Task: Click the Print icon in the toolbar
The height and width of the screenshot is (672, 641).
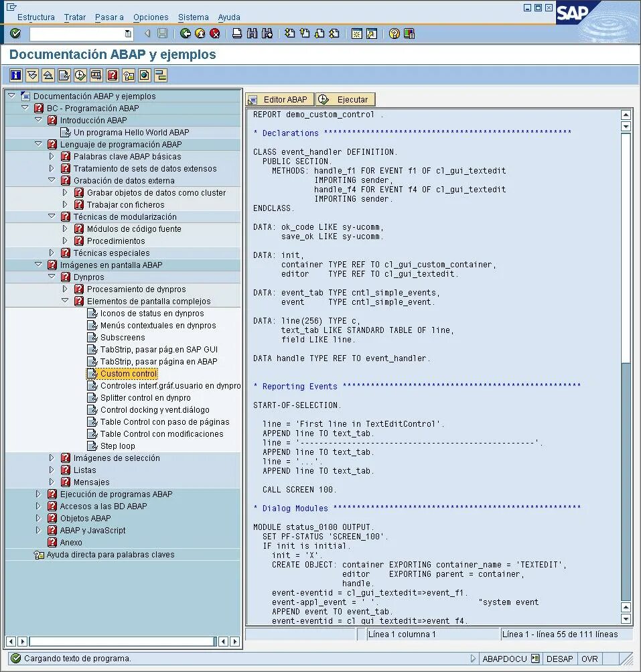Action: pos(237,33)
